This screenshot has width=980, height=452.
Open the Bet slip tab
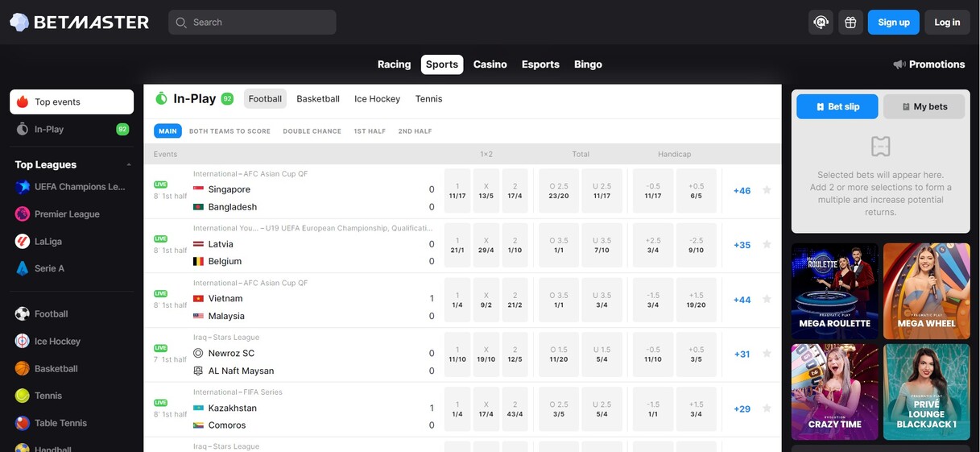(x=837, y=106)
